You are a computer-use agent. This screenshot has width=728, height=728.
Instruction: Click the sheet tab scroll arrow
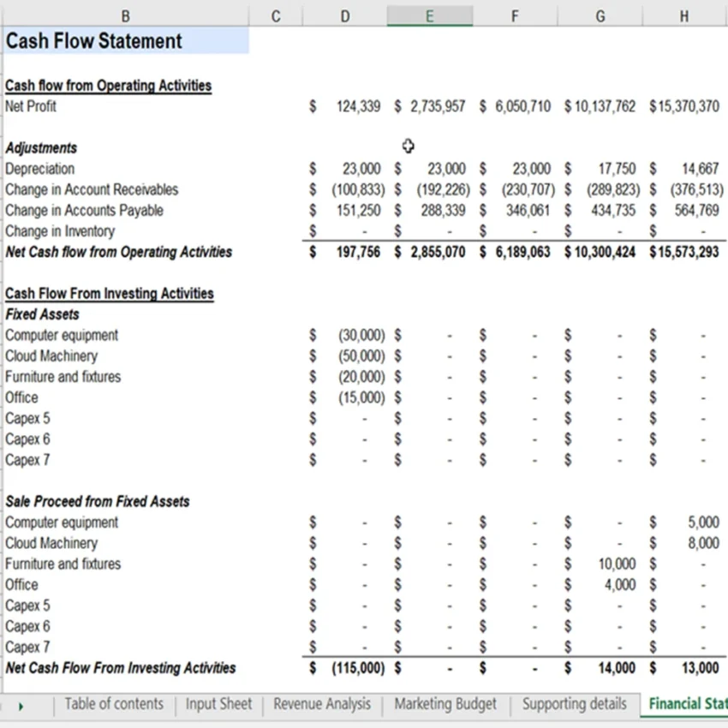[x=21, y=707]
